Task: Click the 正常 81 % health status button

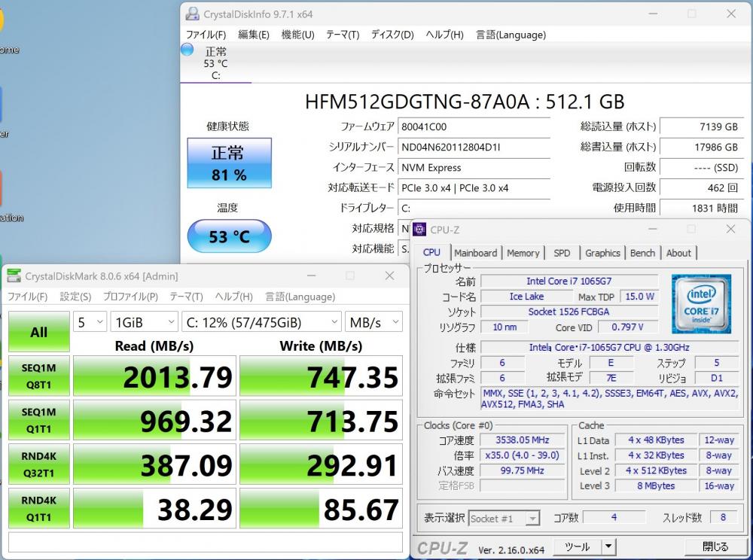Action: tap(229, 163)
